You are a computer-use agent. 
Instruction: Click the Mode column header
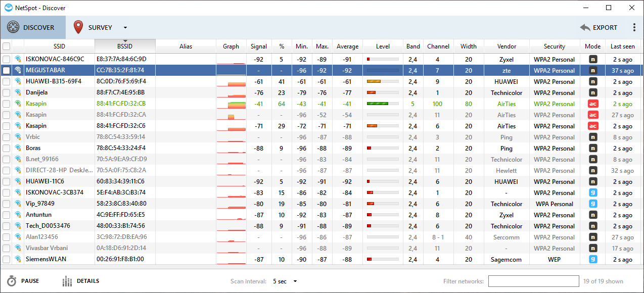click(x=592, y=46)
